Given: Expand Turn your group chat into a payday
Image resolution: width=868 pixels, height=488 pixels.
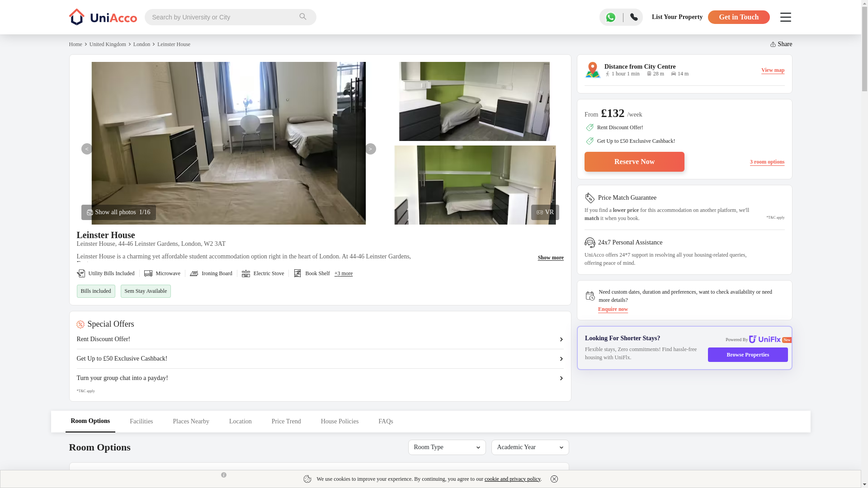Looking at the screenshot, I should tap(320, 378).
